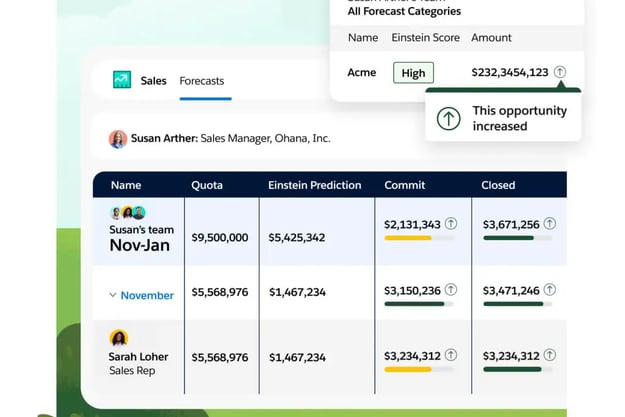Click the $3,671,256 closed value
Viewport: 625px width, 417px height.
(x=511, y=225)
